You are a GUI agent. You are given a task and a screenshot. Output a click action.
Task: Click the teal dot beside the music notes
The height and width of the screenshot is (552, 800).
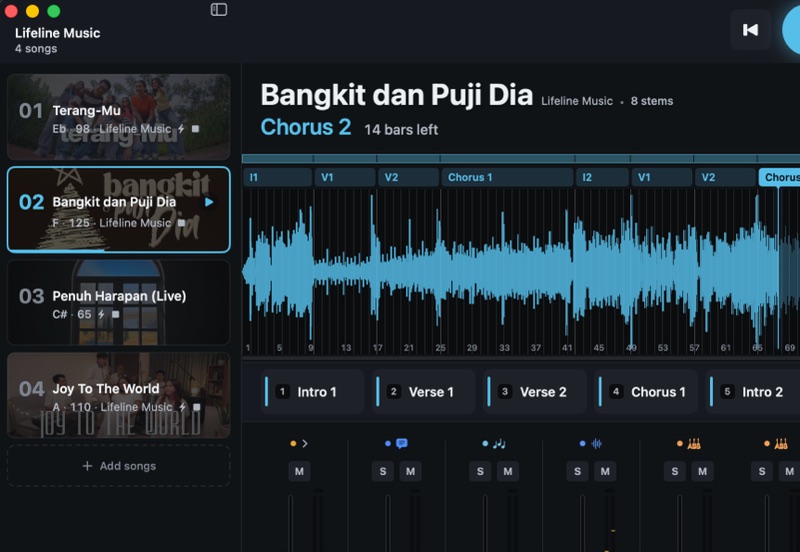(x=485, y=444)
